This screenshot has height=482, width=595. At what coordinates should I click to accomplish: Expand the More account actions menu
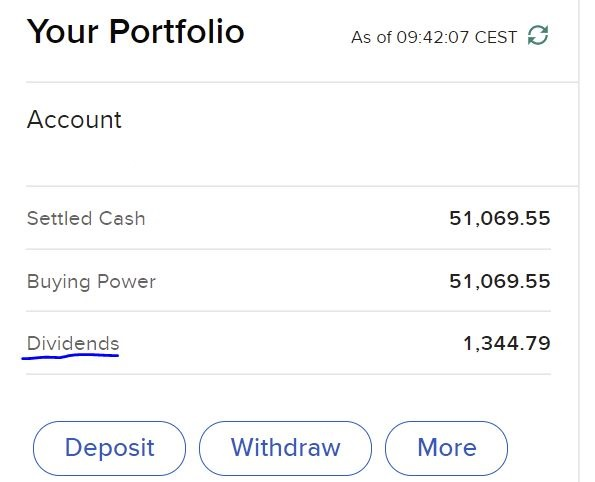(446, 448)
